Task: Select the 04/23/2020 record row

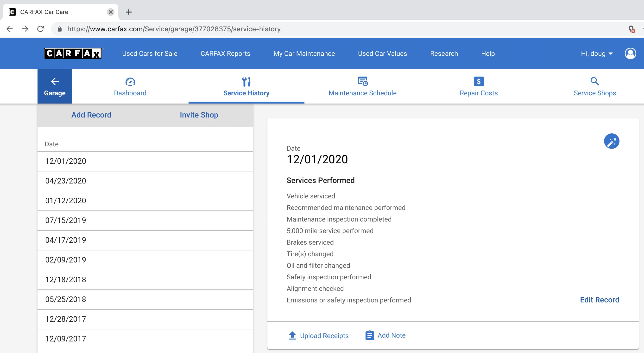Action: pyautogui.click(x=145, y=181)
